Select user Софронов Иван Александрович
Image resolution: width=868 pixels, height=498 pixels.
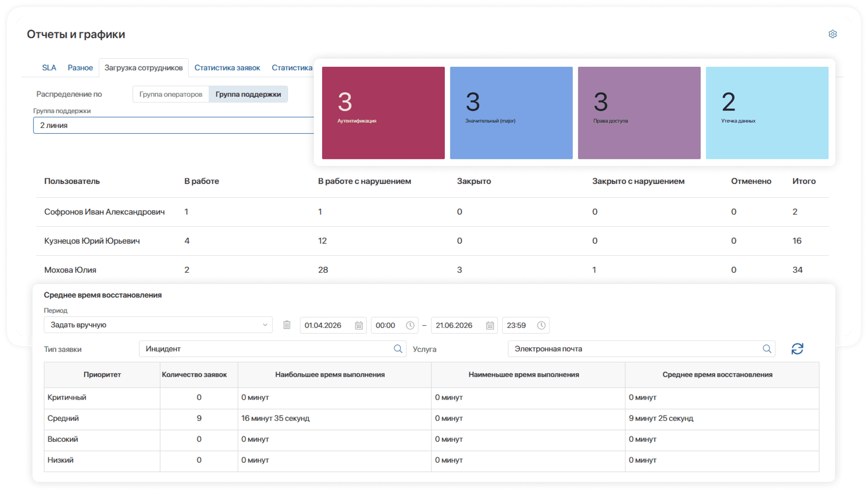[104, 212]
